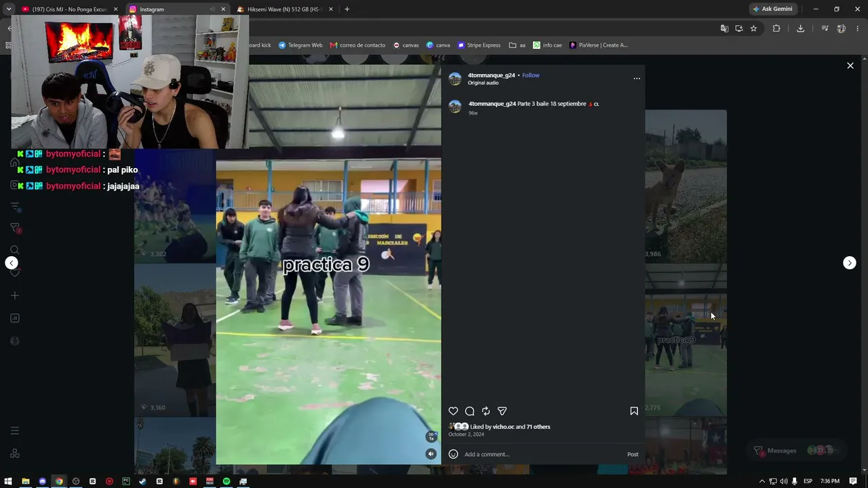
Task: Open the Chrome three-dot menu
Action: [859, 28]
